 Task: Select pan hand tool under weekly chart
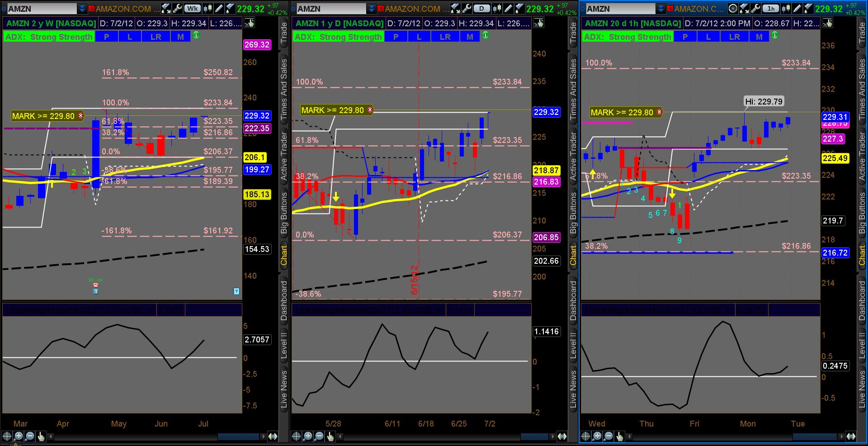coord(41,437)
